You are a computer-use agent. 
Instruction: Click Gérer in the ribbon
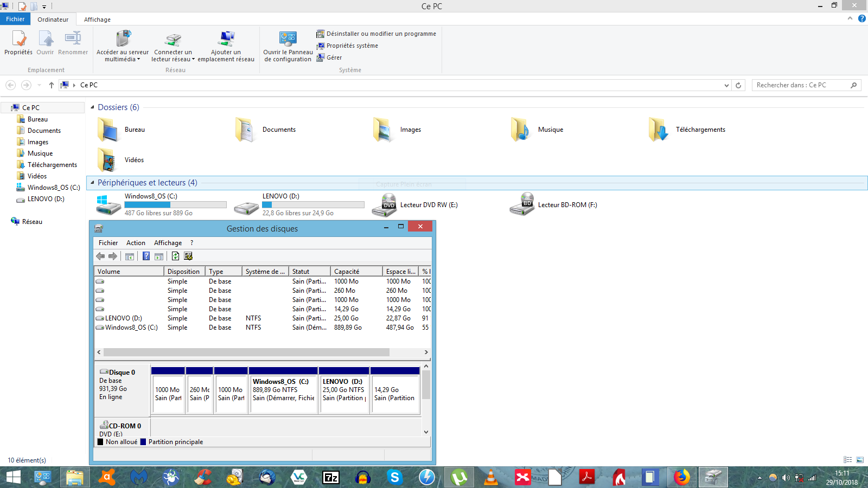click(329, 57)
